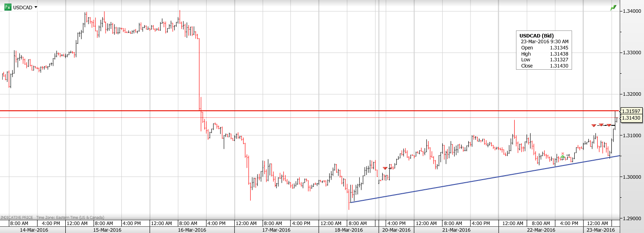Click the leftmost red sell triangle on 23-Mar

[x=594, y=126]
